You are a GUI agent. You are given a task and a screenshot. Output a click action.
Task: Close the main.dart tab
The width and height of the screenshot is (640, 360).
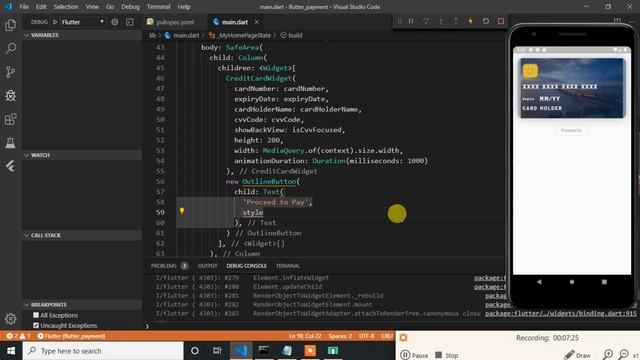(256, 22)
